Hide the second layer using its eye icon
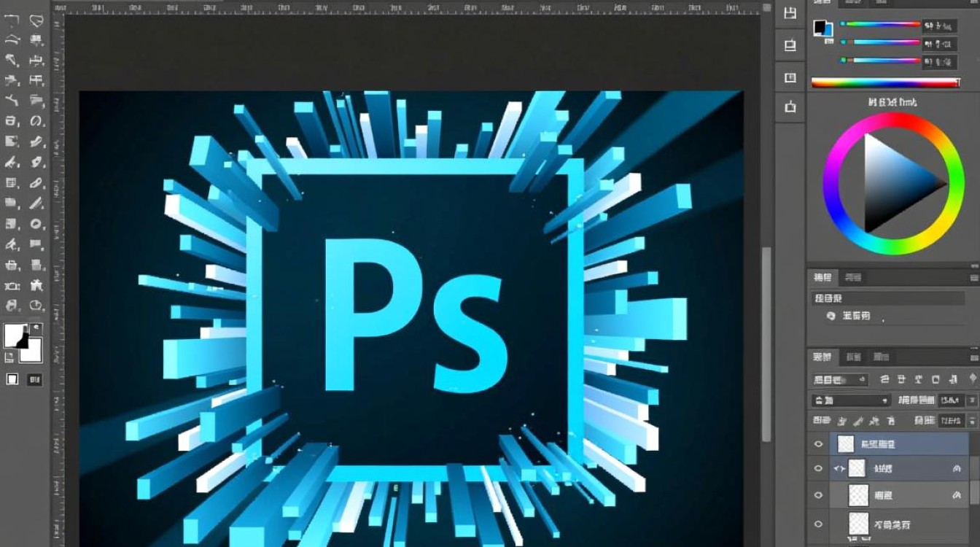Screen dimensions: 980x547 (x=818, y=468)
